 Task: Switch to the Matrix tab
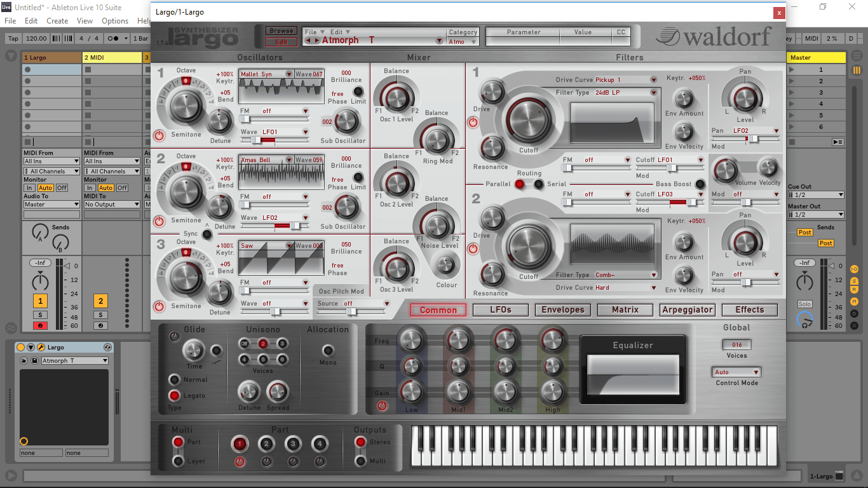pyautogui.click(x=625, y=310)
